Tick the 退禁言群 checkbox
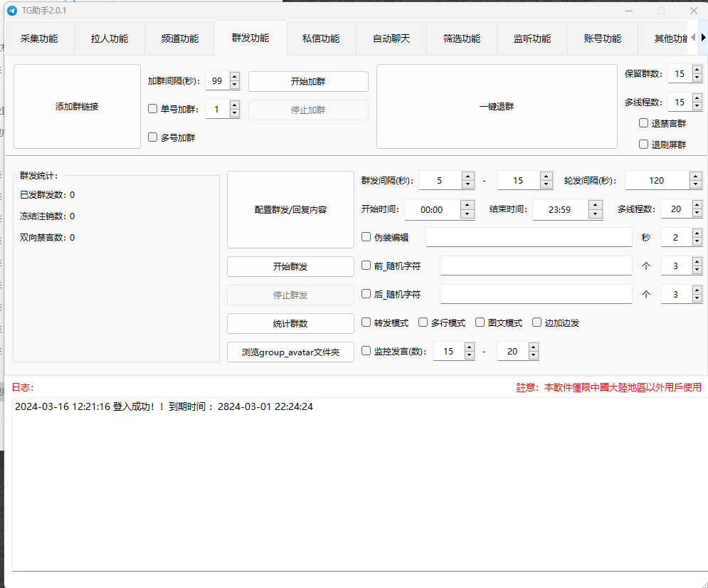 (x=643, y=123)
